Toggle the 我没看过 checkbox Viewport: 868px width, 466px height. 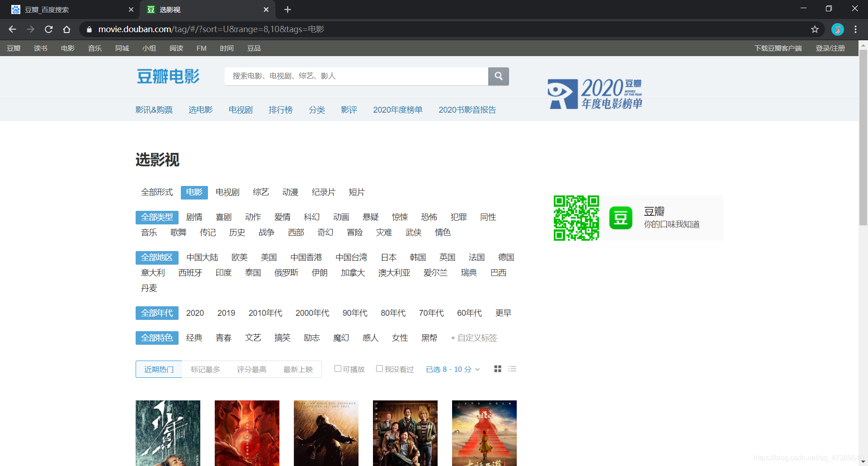click(x=380, y=369)
